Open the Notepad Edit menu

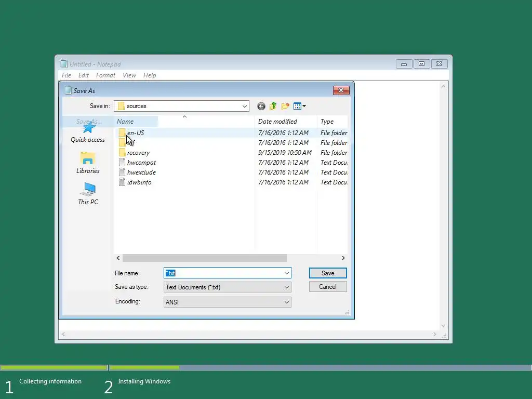(x=84, y=75)
